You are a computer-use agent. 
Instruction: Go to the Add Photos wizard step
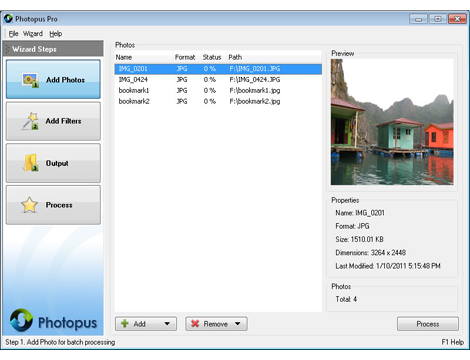pyautogui.click(x=53, y=79)
